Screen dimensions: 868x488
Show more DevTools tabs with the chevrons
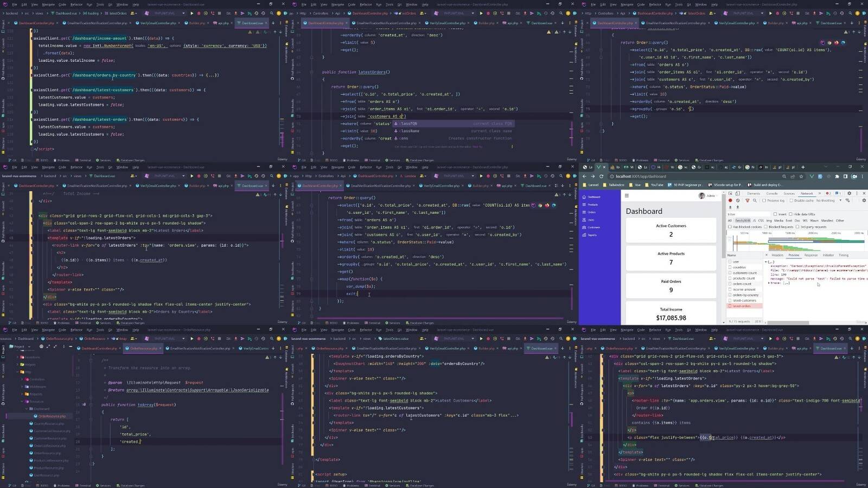click(x=819, y=193)
